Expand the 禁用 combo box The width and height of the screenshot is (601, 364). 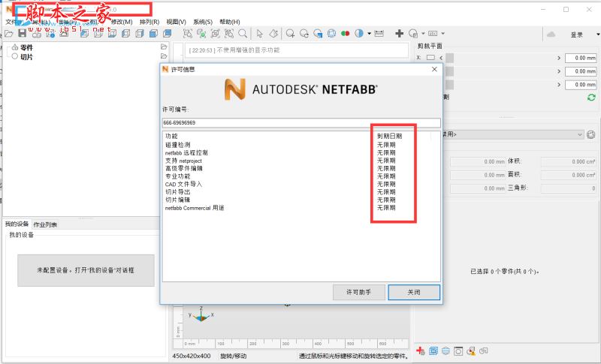tap(514, 134)
